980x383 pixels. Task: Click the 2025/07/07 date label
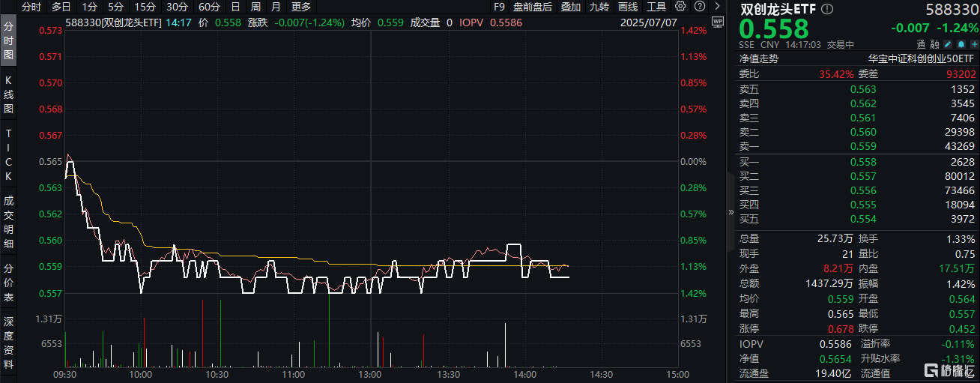click(649, 22)
